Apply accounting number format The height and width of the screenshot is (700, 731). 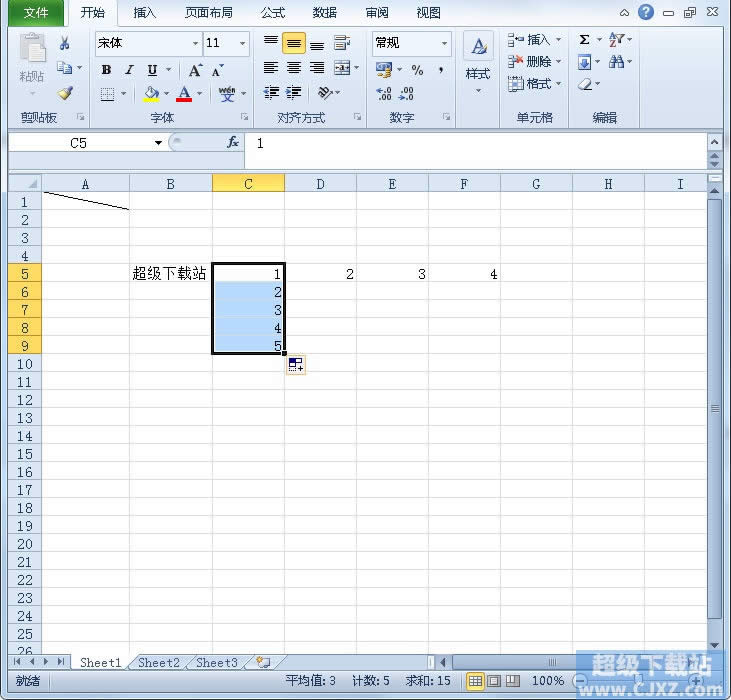click(384, 70)
